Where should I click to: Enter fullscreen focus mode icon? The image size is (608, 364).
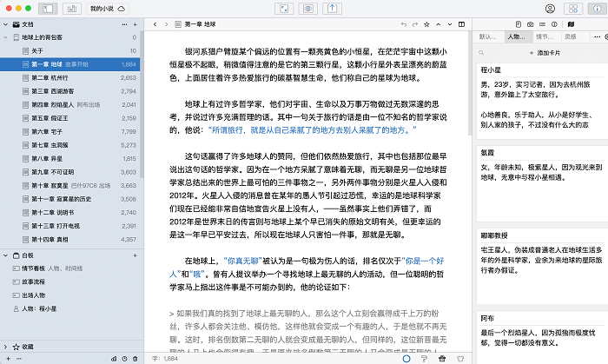281,8
